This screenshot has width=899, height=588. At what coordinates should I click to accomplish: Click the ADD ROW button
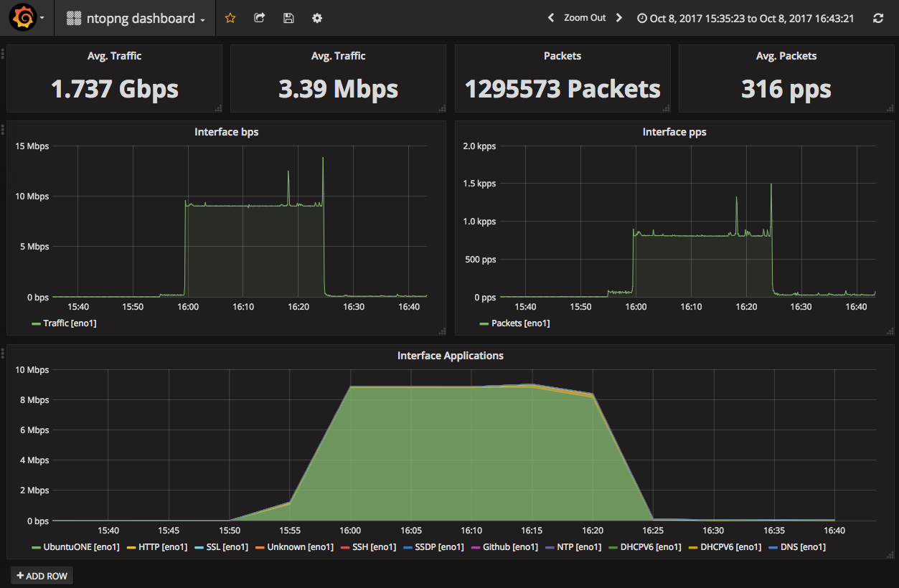[42, 576]
